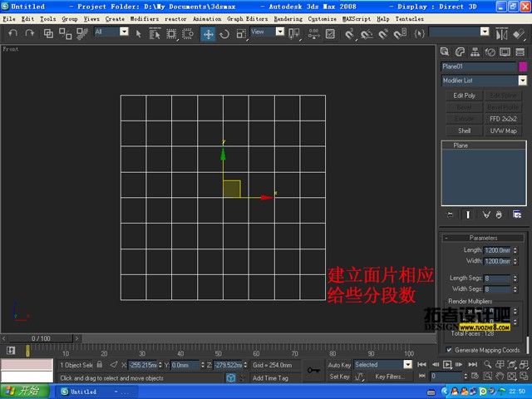Apply the Edit Poly modifier button
This screenshot has width=532, height=399.
(x=464, y=96)
